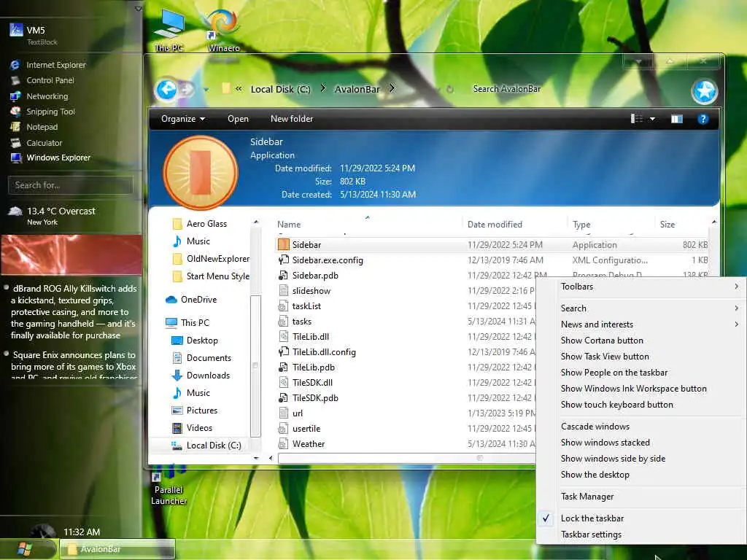Image resolution: width=747 pixels, height=560 pixels.
Task: Toggle the preview pane icon
Action: (x=676, y=119)
